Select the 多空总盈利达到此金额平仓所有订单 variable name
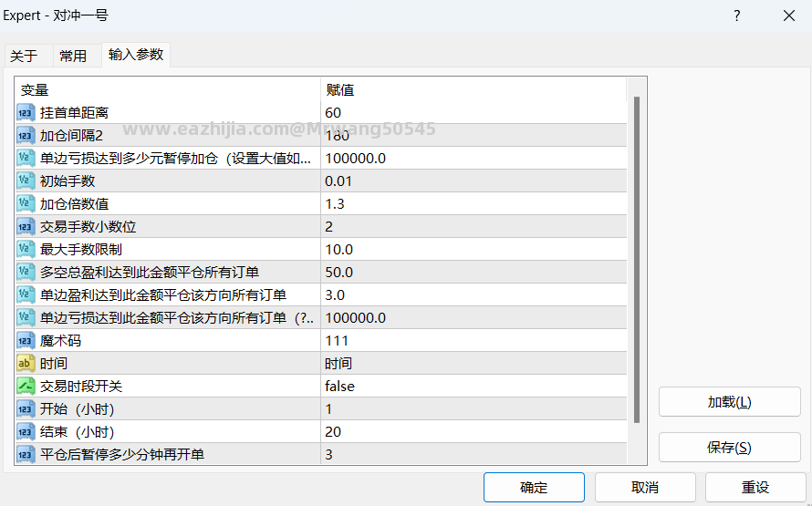This screenshot has width=812, height=506. (x=150, y=272)
